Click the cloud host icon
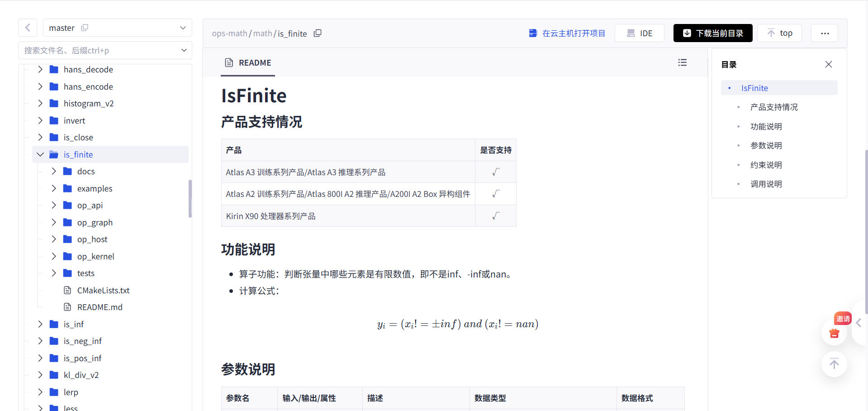 coord(533,33)
